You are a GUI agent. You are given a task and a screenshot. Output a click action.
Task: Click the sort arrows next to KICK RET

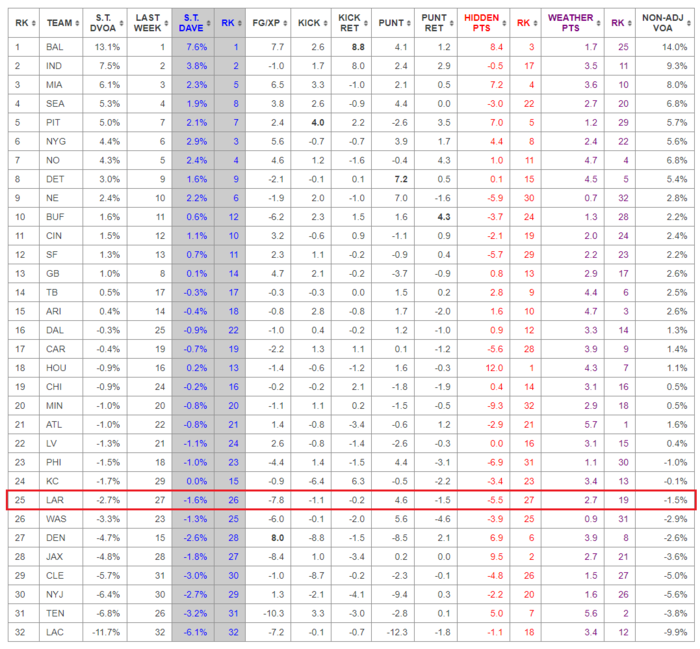366,23
